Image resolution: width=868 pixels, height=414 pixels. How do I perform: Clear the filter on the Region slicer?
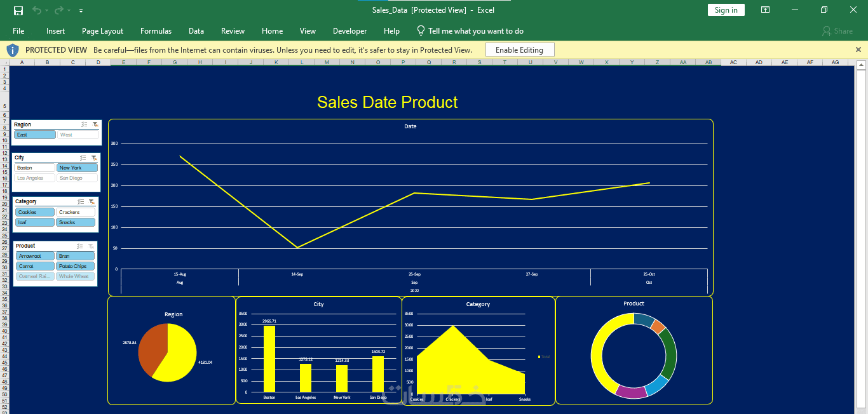click(95, 124)
